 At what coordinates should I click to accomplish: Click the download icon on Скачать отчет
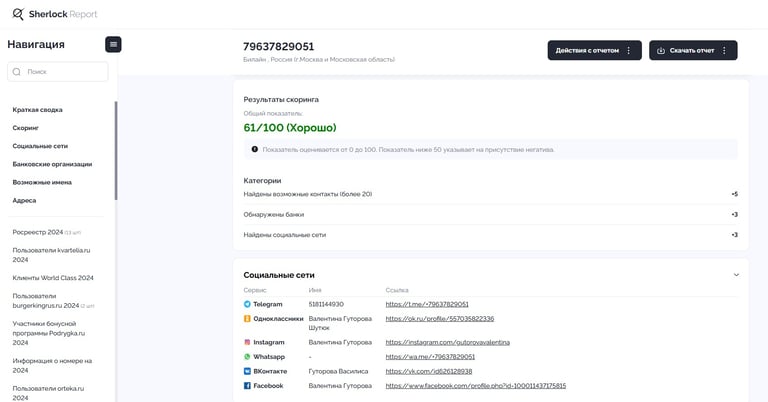pyautogui.click(x=660, y=50)
